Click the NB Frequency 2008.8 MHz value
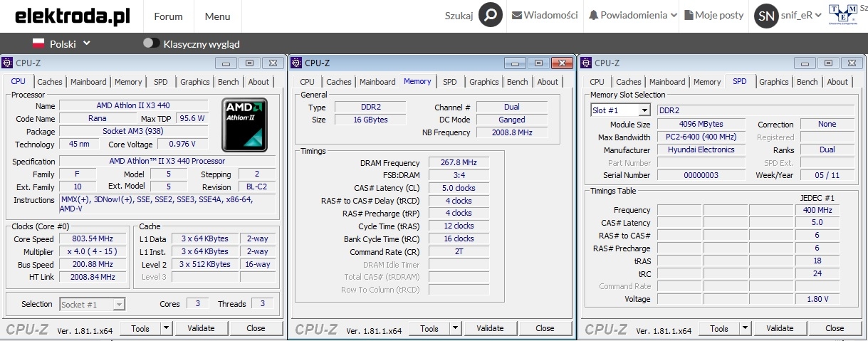 512,132
